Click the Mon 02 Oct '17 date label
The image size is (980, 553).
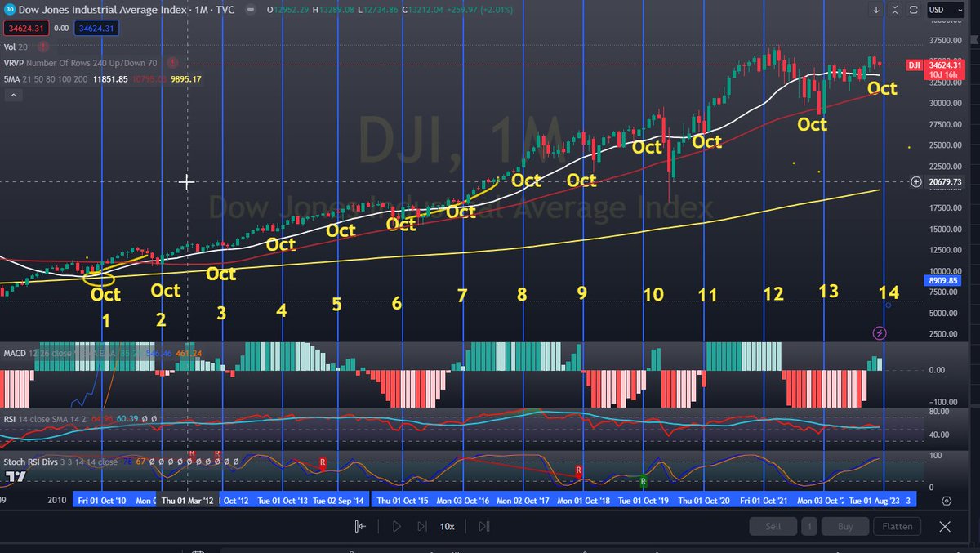[x=523, y=501]
